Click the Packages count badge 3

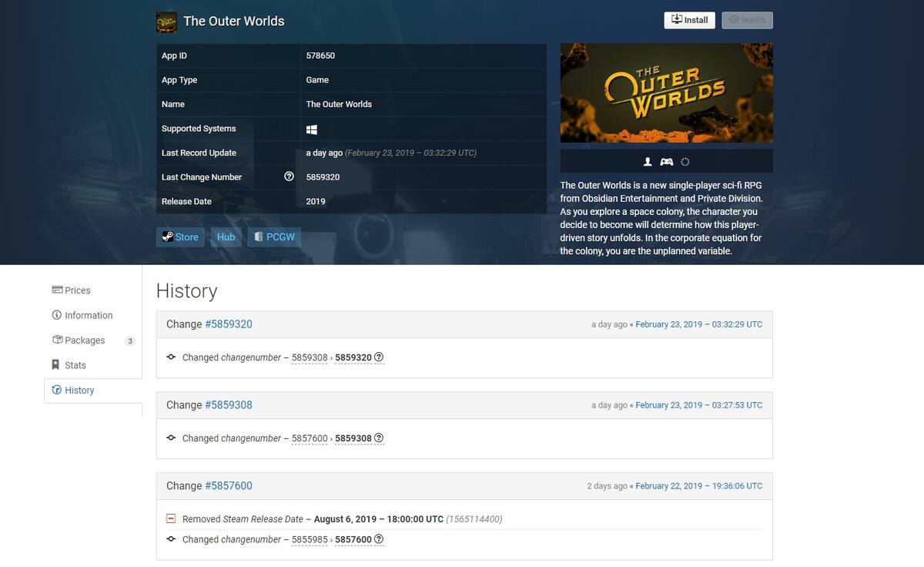130,341
